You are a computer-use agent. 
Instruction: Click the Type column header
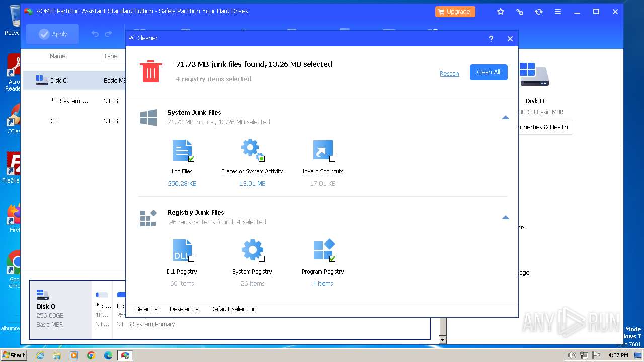[x=111, y=56]
